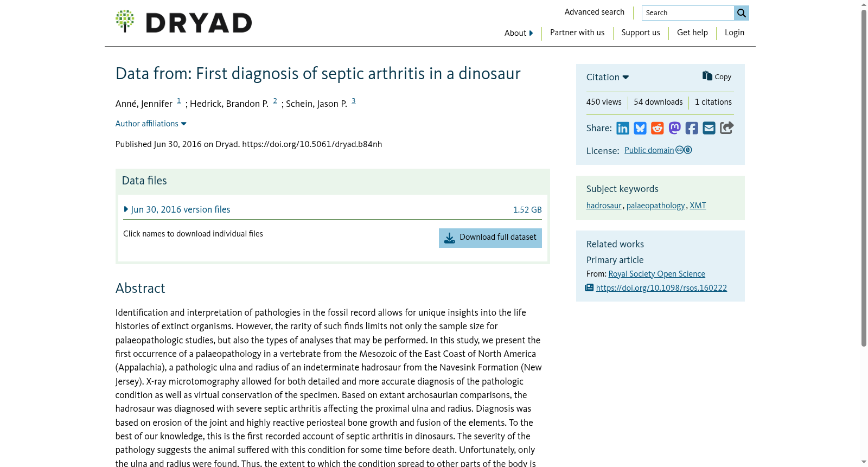The height and width of the screenshot is (467, 868).
Task: Open Get help menu item
Action: pos(692,33)
